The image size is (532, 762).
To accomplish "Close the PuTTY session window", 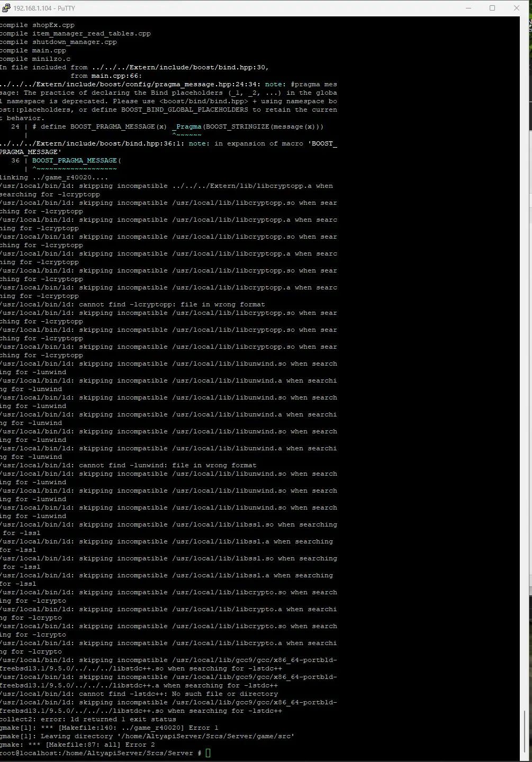I will pos(517,8).
